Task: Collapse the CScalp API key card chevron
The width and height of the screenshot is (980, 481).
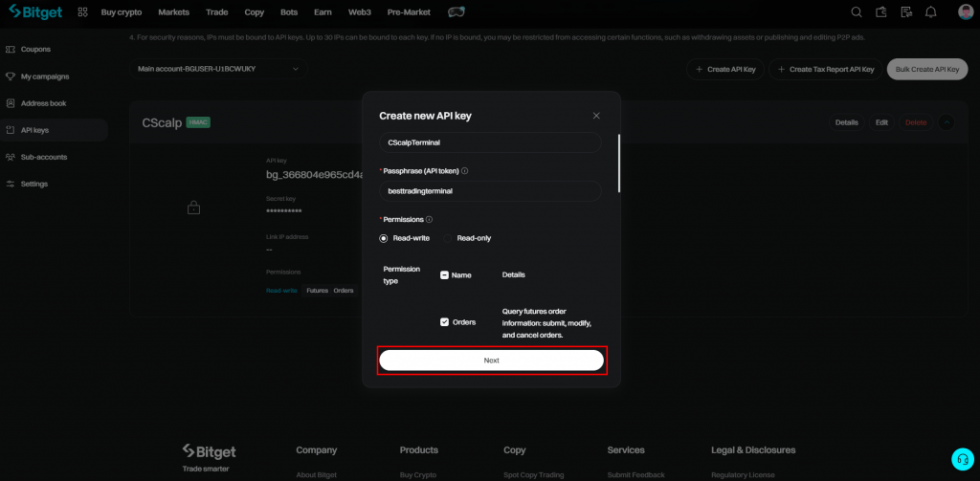Action: pos(946,122)
